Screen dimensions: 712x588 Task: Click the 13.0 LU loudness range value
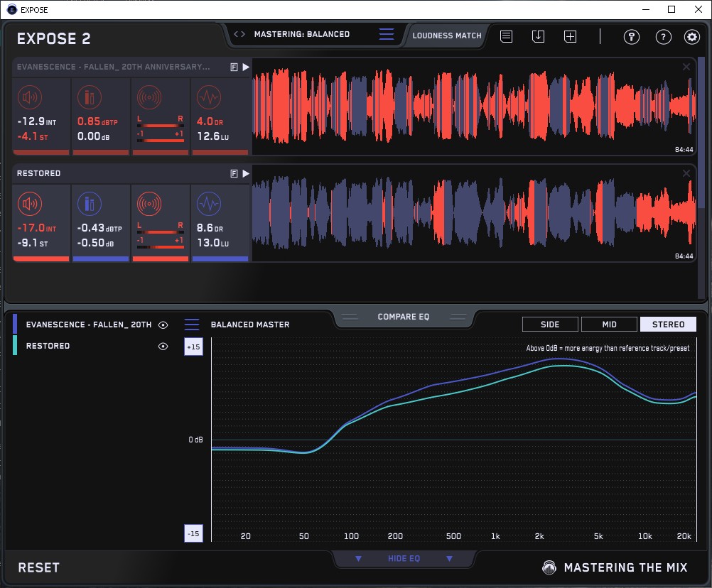pos(213,243)
